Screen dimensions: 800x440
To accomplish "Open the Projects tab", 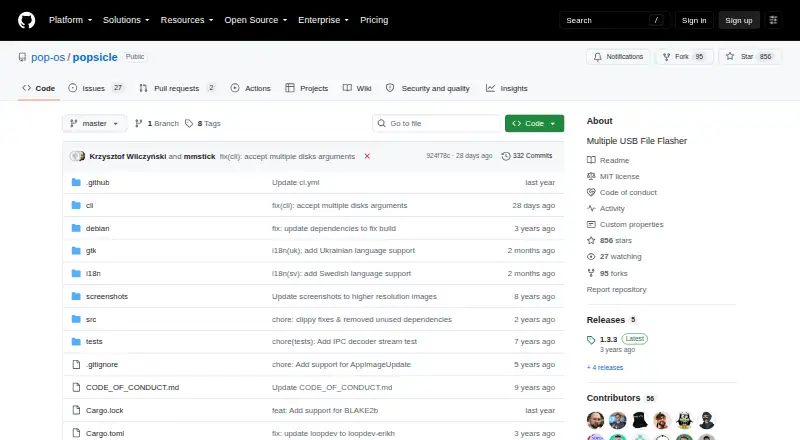I will pyautogui.click(x=307, y=88).
